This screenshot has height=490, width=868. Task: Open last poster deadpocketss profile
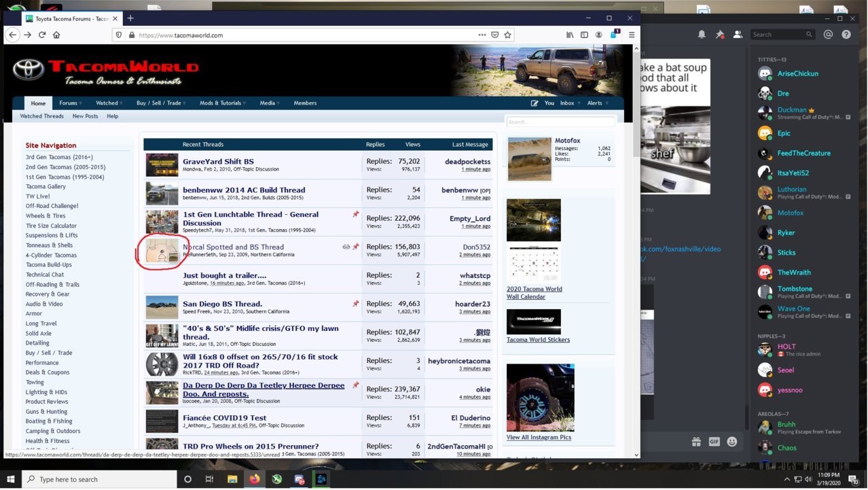tap(467, 162)
